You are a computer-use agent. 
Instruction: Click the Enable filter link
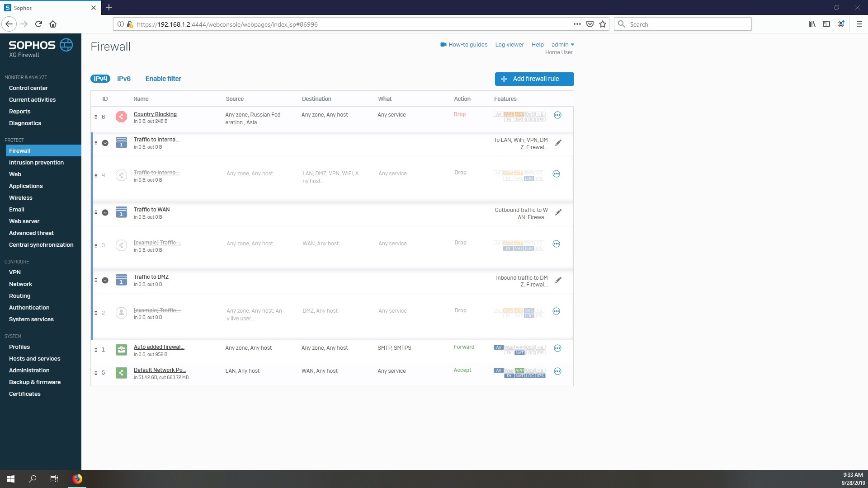(163, 79)
